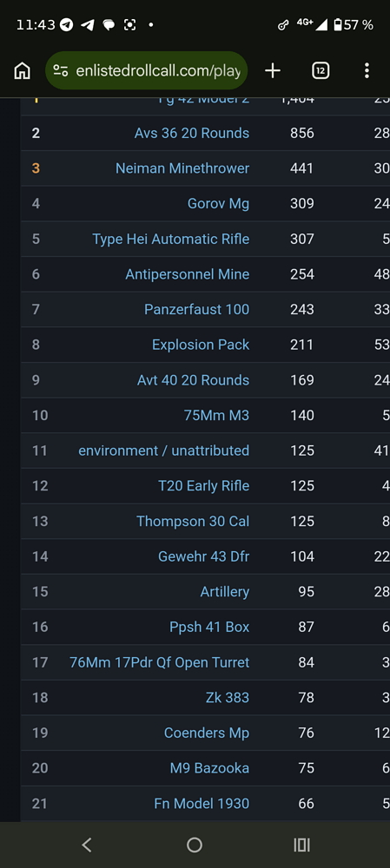Tap the browser home icon

click(23, 71)
